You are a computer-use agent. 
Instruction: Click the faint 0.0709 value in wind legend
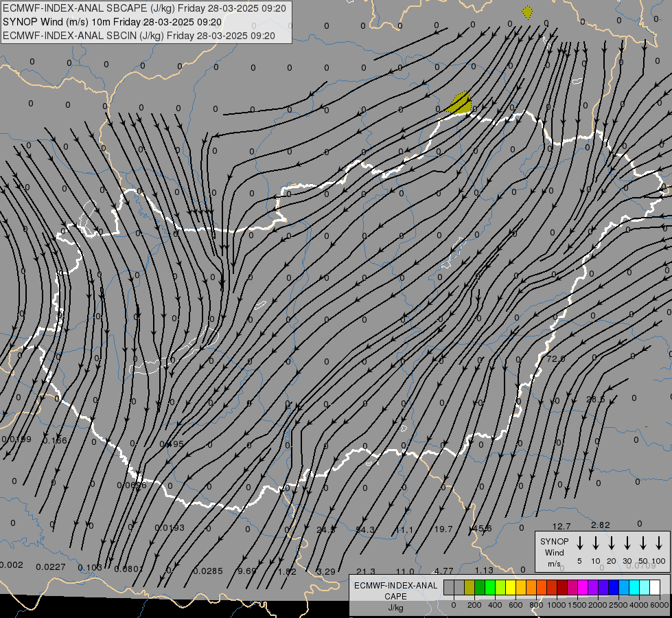tap(641, 565)
